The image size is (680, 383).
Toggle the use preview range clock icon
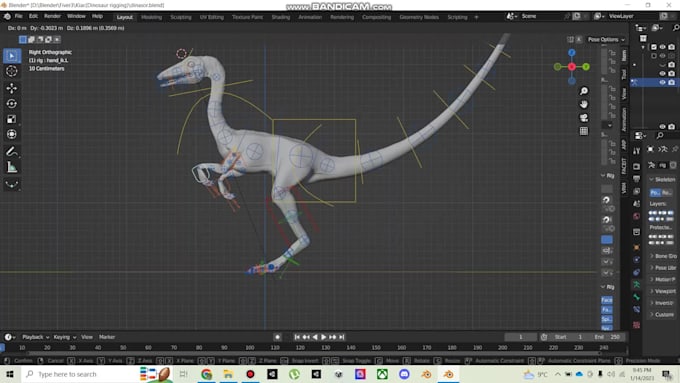tap(544, 337)
